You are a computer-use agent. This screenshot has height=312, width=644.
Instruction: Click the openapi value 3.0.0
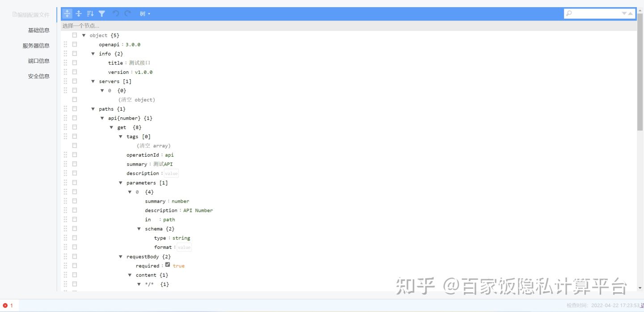[x=133, y=44]
